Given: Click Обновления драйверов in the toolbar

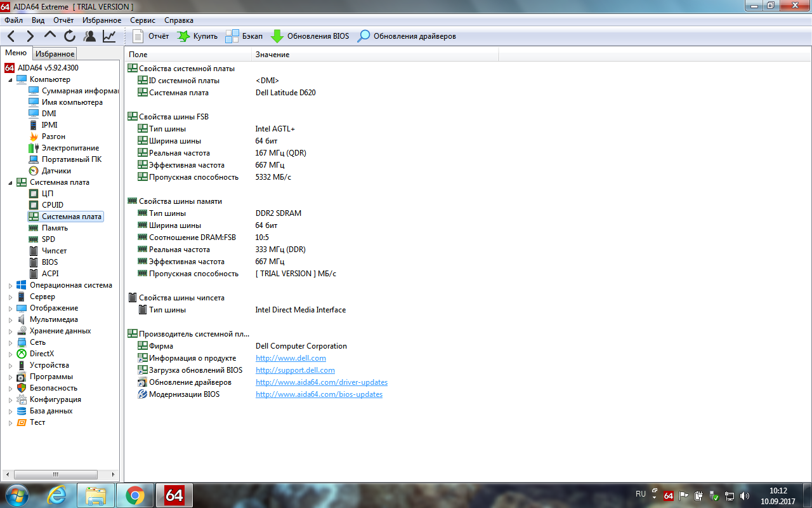Looking at the screenshot, I should pyautogui.click(x=407, y=36).
